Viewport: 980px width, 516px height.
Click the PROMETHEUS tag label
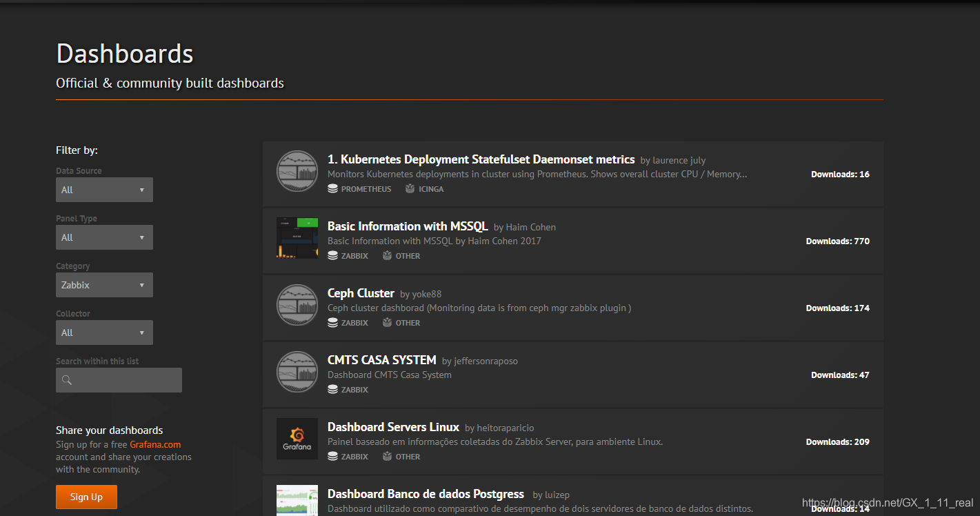click(x=366, y=189)
